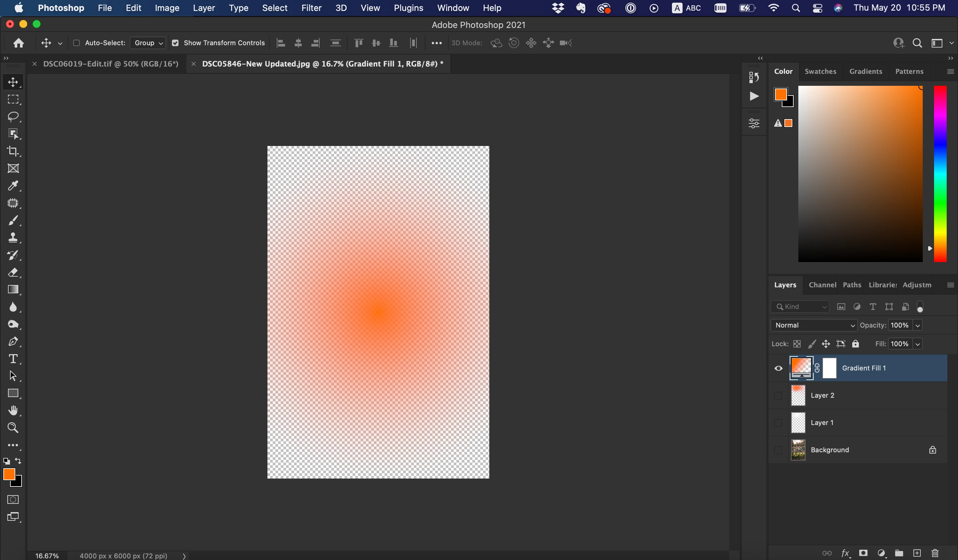Select the Horizontal Type tool
958x560 pixels.
pos(13,358)
